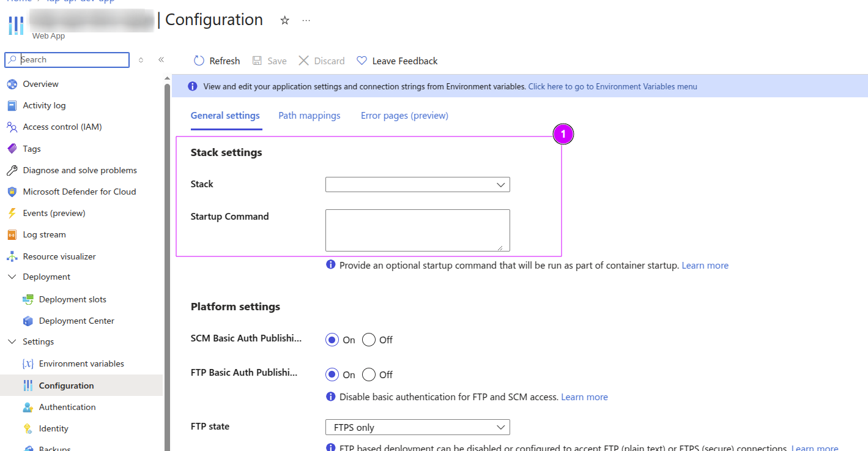
Task: Click the favorite star icon beside Configuration
Action: click(284, 20)
